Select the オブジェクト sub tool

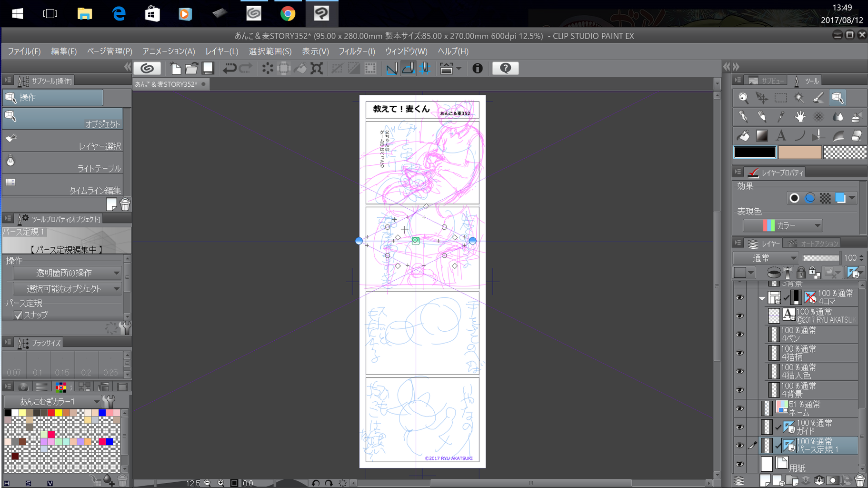[x=63, y=119]
